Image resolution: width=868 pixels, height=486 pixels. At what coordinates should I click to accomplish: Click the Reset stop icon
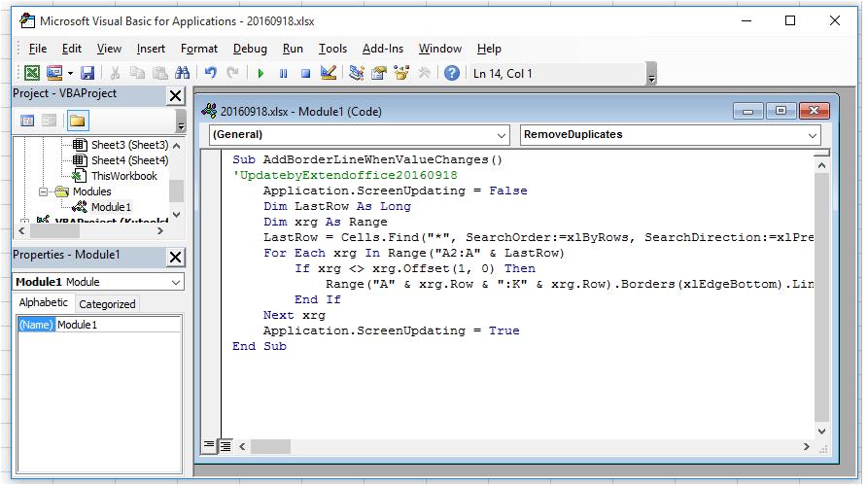305,73
